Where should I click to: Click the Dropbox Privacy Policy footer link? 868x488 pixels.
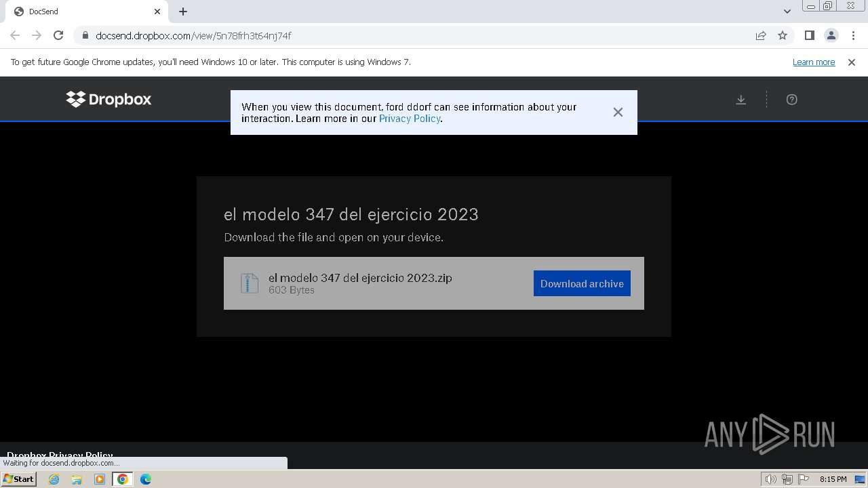(x=60, y=455)
